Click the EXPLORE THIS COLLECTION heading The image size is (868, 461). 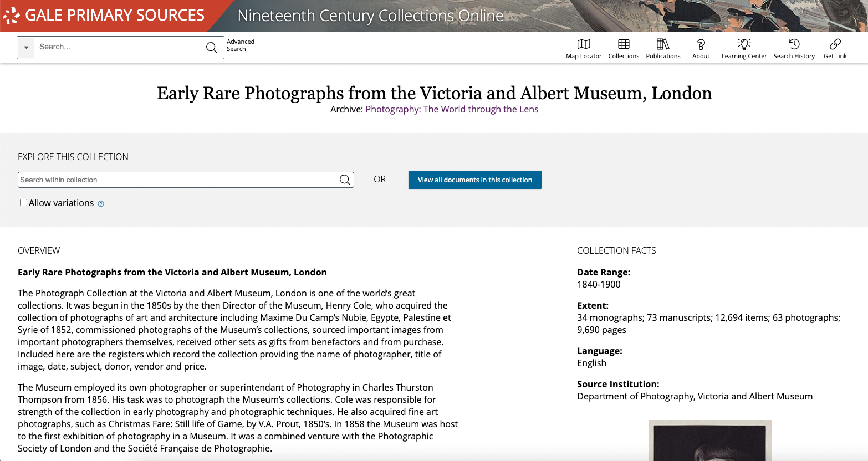coord(73,157)
